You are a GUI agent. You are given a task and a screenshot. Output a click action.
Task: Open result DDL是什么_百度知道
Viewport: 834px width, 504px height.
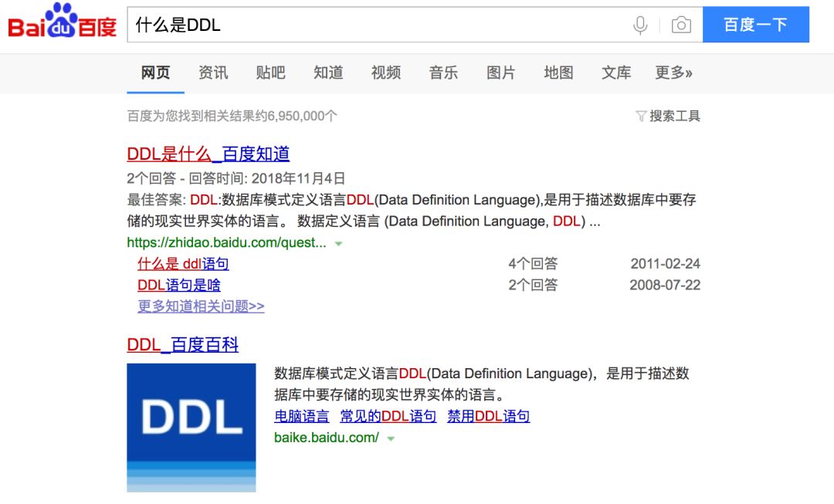[x=208, y=154]
